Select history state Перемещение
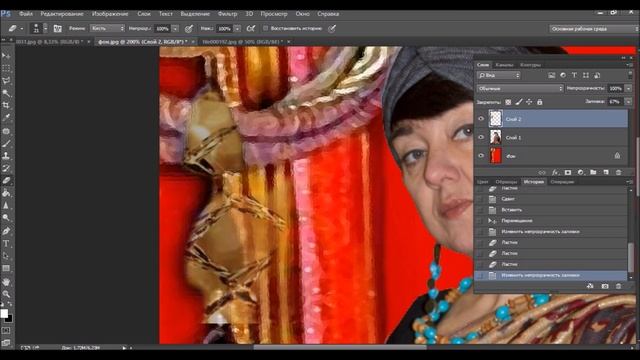640x360 pixels. point(551,221)
